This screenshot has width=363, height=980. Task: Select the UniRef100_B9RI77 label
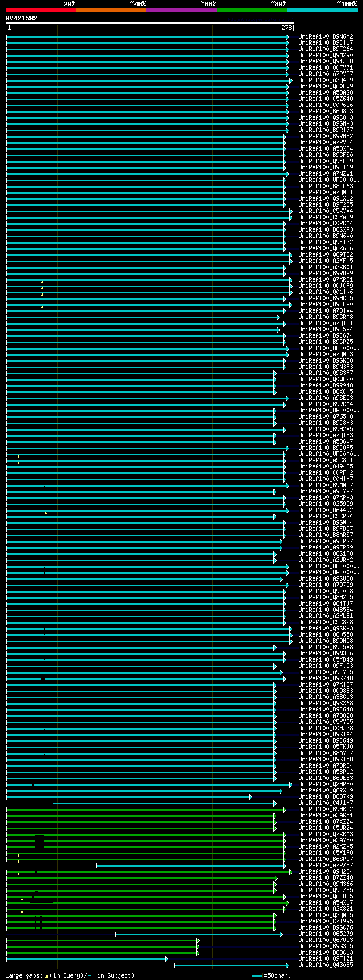tap(326, 130)
